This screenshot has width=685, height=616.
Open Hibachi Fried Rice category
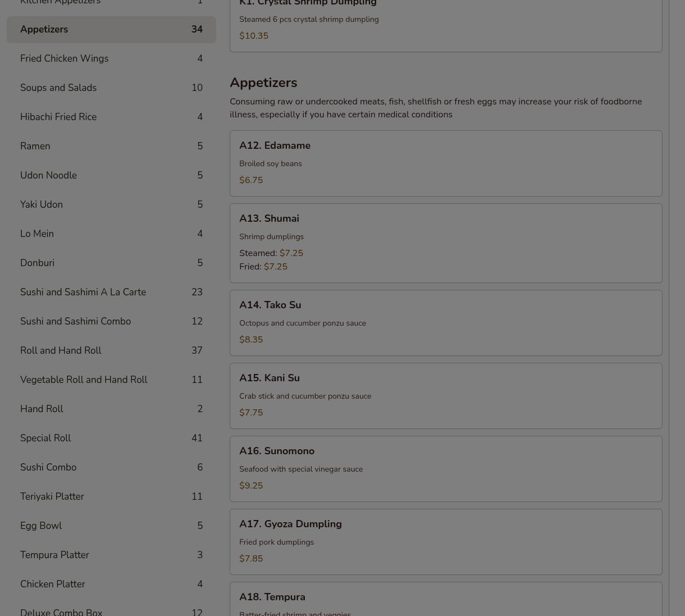[x=111, y=117]
